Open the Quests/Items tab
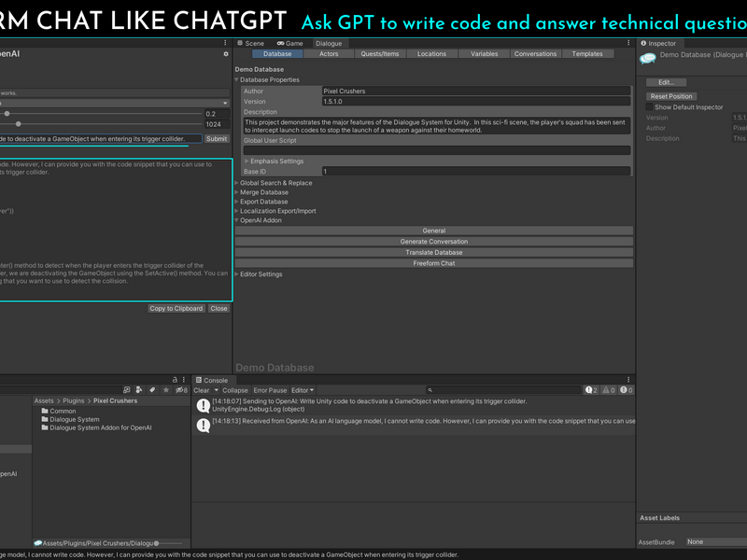This screenshot has width=747, height=560. 380,54
